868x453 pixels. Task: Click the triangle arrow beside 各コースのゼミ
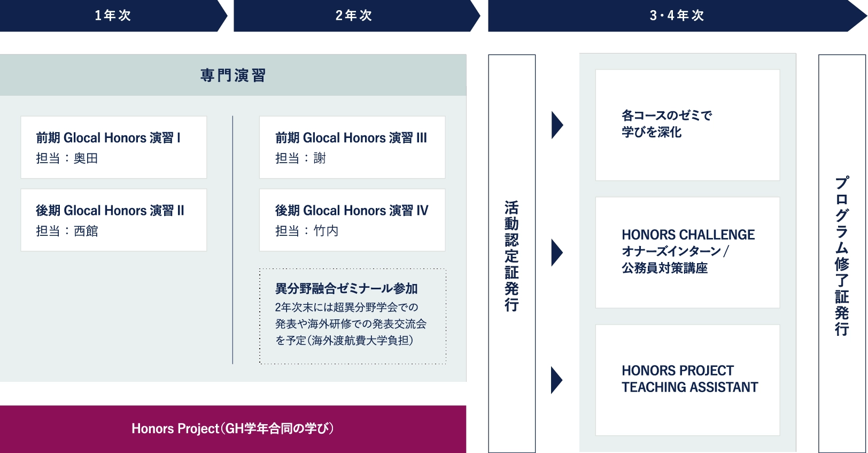pos(557,125)
